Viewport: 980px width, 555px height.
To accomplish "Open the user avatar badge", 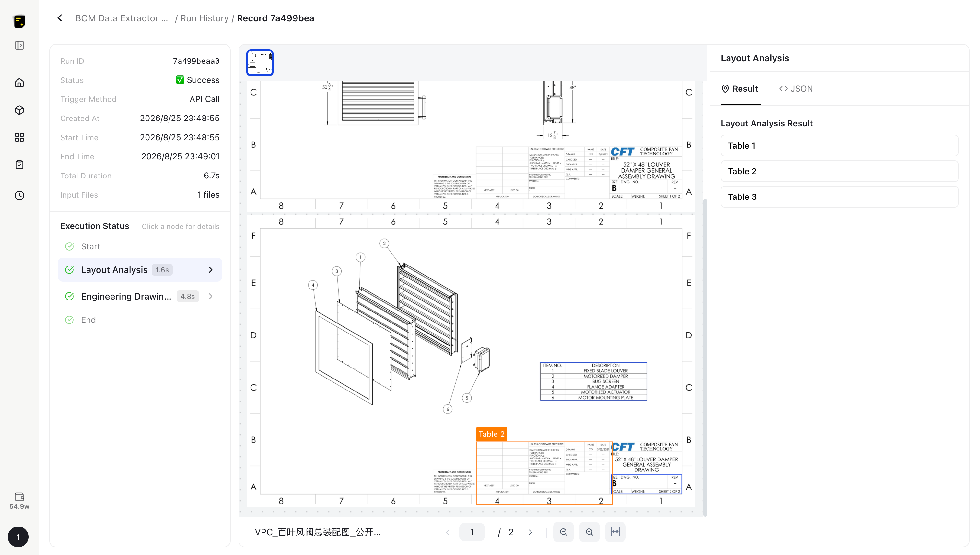I will (18, 537).
